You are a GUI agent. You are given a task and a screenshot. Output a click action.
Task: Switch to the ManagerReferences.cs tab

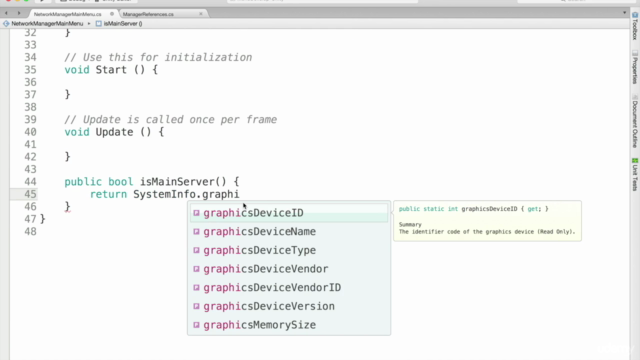point(148,14)
